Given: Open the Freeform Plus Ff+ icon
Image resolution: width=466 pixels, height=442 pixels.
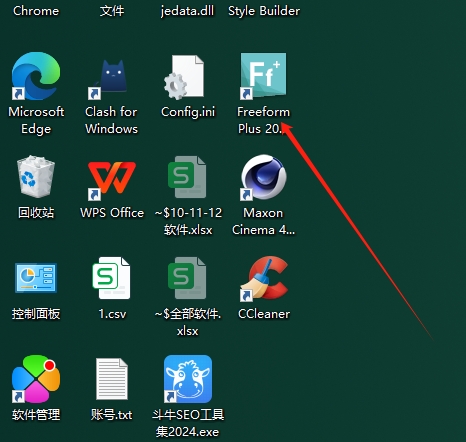Looking at the screenshot, I should click(263, 76).
